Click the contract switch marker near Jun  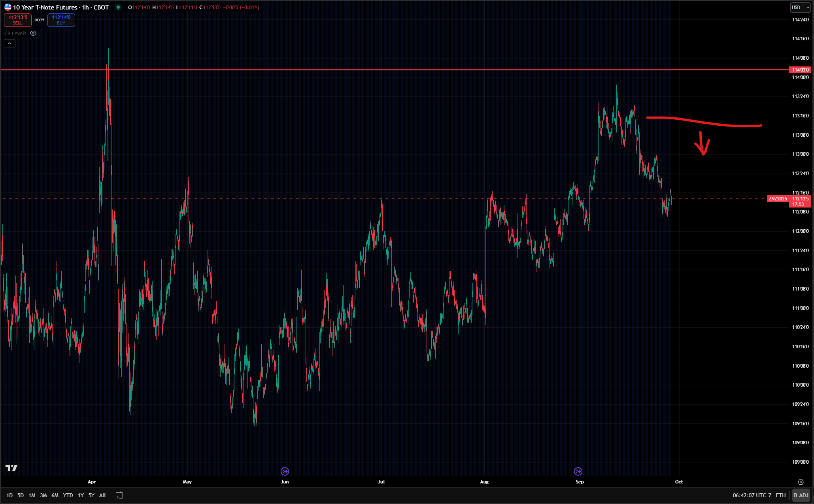pyautogui.click(x=285, y=471)
